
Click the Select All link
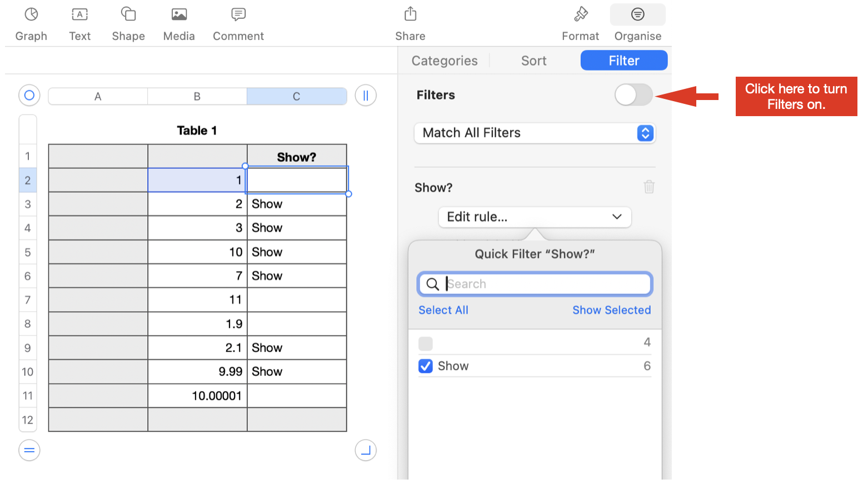pos(443,310)
